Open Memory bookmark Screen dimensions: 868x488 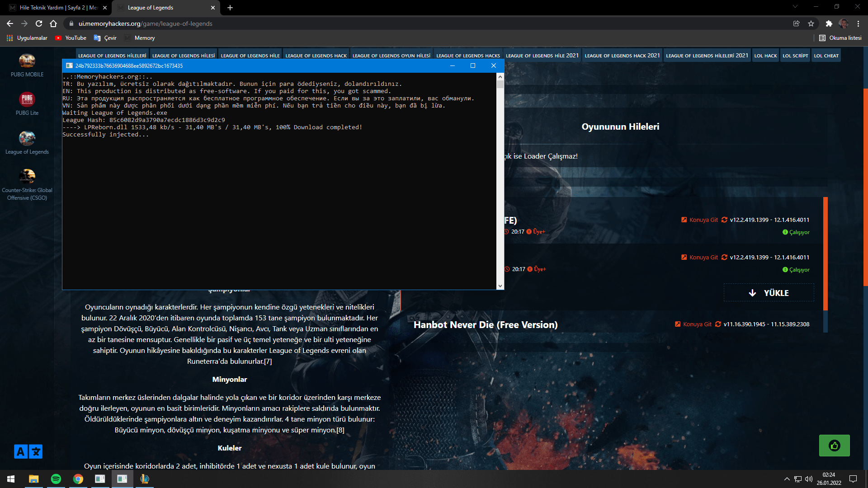[140, 38]
